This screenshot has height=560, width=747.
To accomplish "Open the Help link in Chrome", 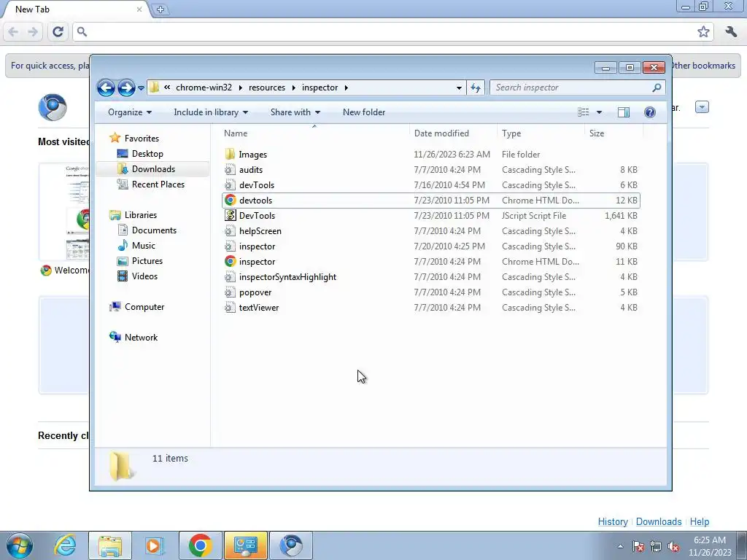I will (700, 521).
